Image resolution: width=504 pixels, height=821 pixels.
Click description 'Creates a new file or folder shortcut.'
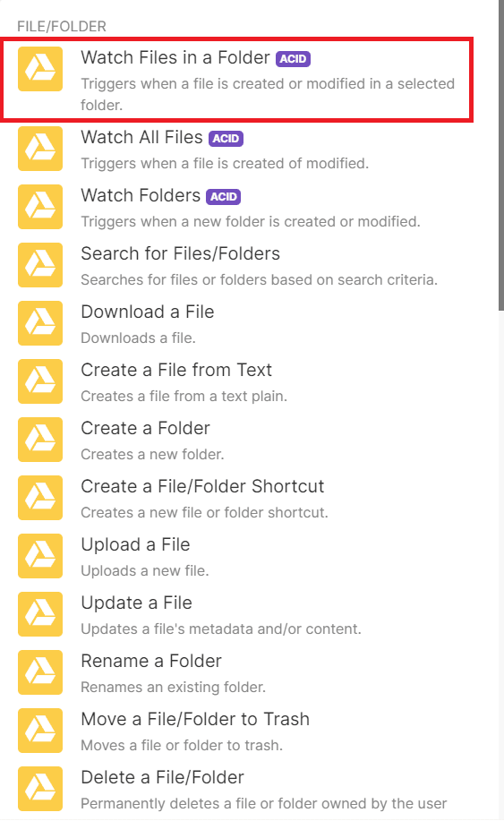click(x=204, y=512)
